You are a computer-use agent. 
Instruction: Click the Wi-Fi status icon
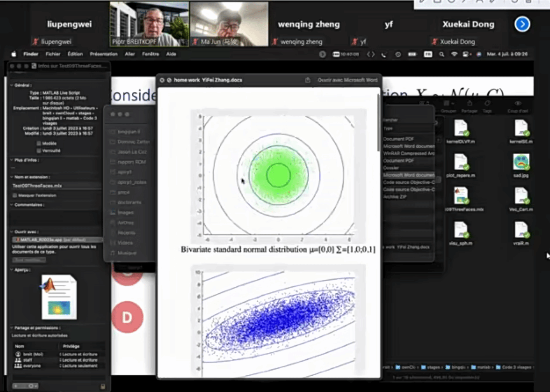point(454,54)
